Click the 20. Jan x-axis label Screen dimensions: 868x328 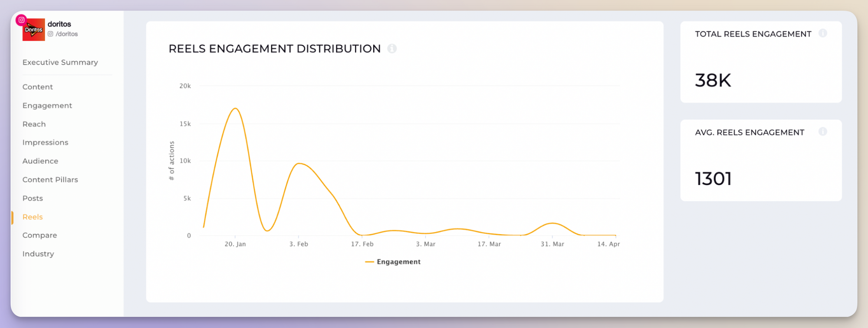tap(235, 244)
